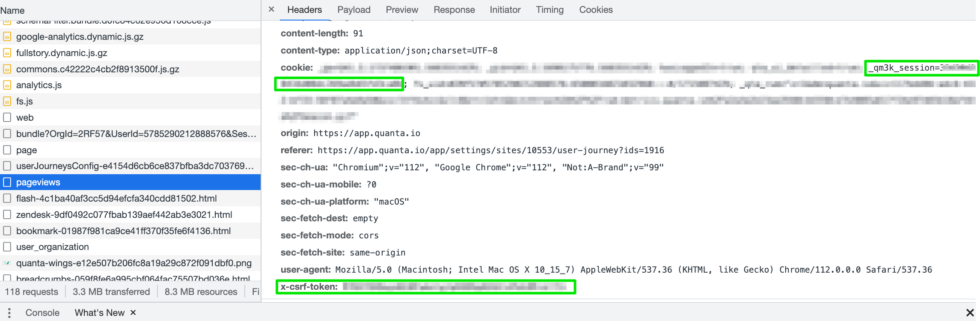Select the zendesk HTML request row

click(124, 215)
